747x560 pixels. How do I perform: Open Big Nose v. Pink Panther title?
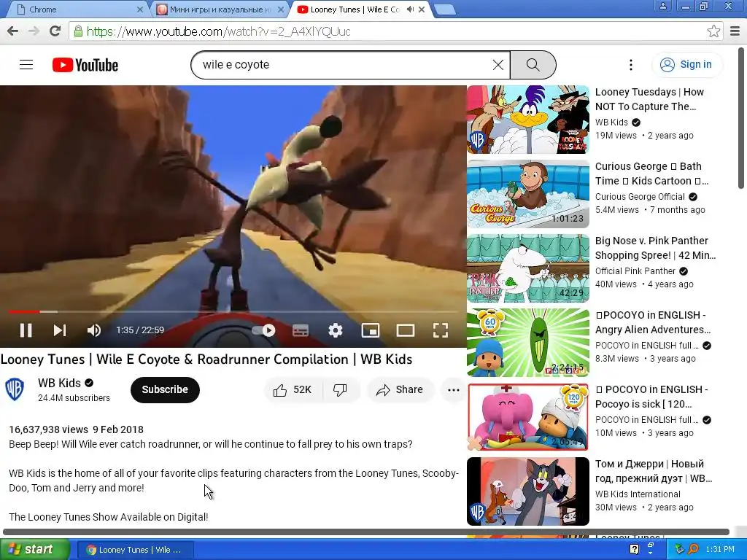[655, 248]
